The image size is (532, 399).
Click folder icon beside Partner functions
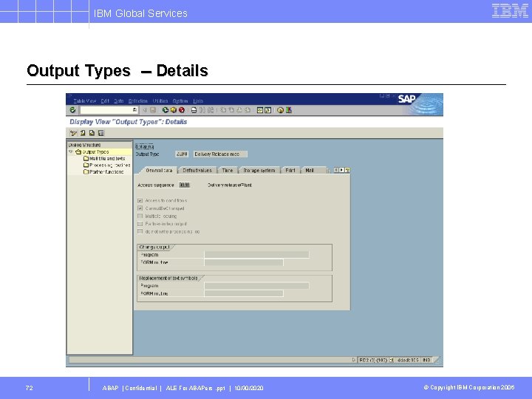coord(86,171)
